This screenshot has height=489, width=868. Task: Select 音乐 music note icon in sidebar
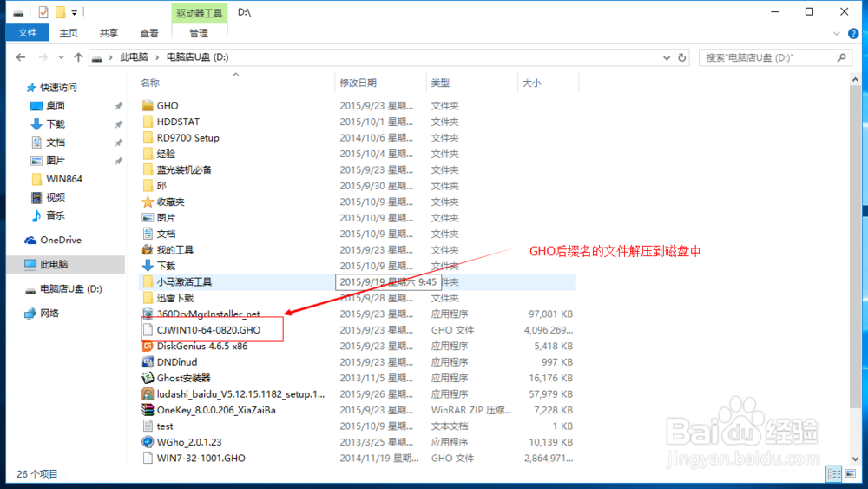click(x=36, y=215)
